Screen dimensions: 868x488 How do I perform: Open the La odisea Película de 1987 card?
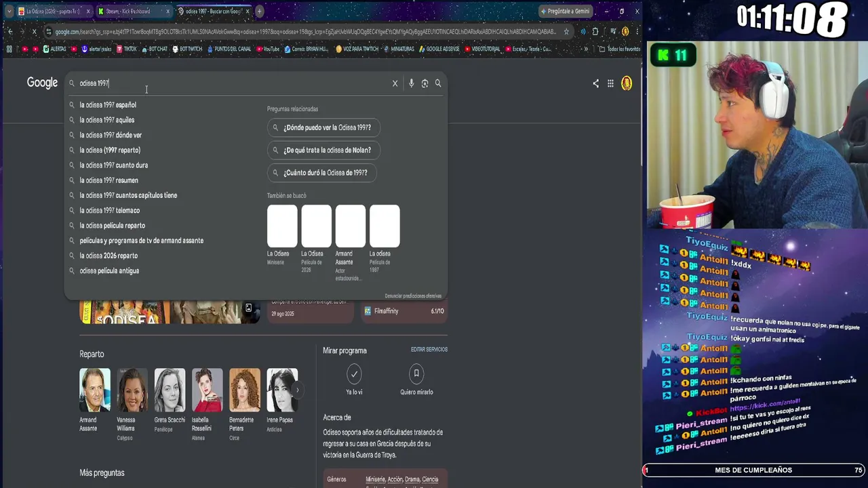click(x=384, y=239)
